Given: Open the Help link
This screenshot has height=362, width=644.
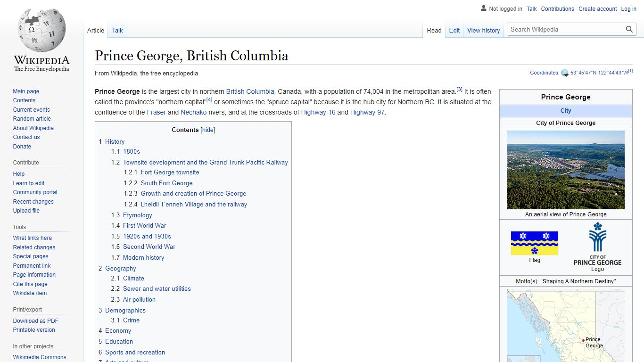Looking at the screenshot, I should (x=19, y=174).
